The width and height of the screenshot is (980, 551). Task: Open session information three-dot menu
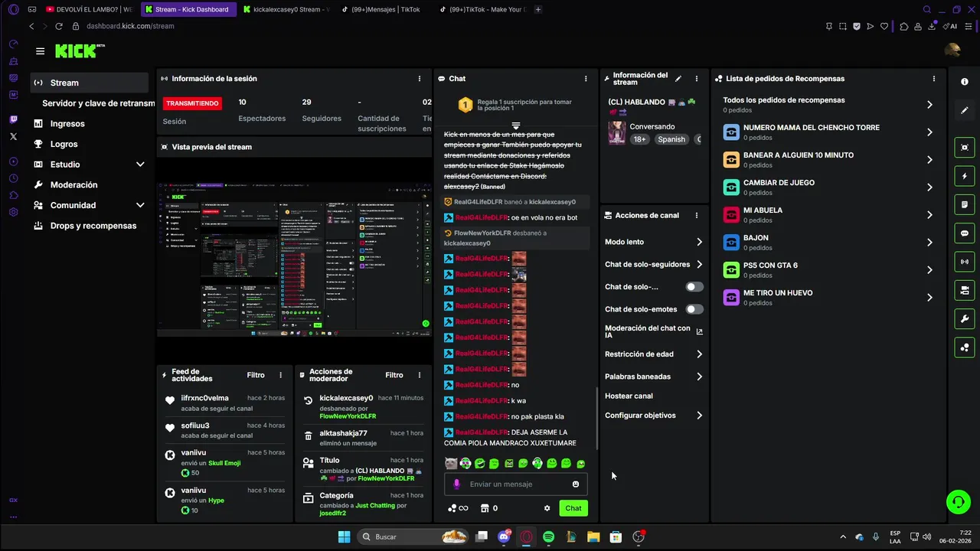pos(419,78)
